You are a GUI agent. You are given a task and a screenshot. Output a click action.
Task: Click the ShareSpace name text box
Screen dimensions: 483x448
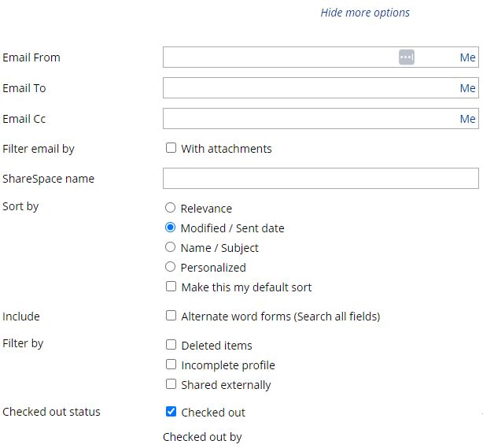(321, 178)
